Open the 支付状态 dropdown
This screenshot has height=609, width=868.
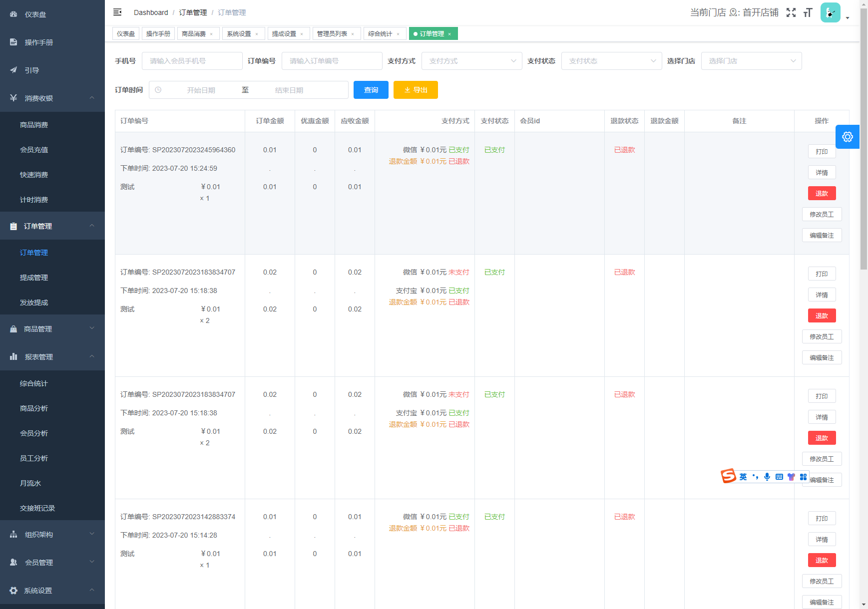(612, 61)
